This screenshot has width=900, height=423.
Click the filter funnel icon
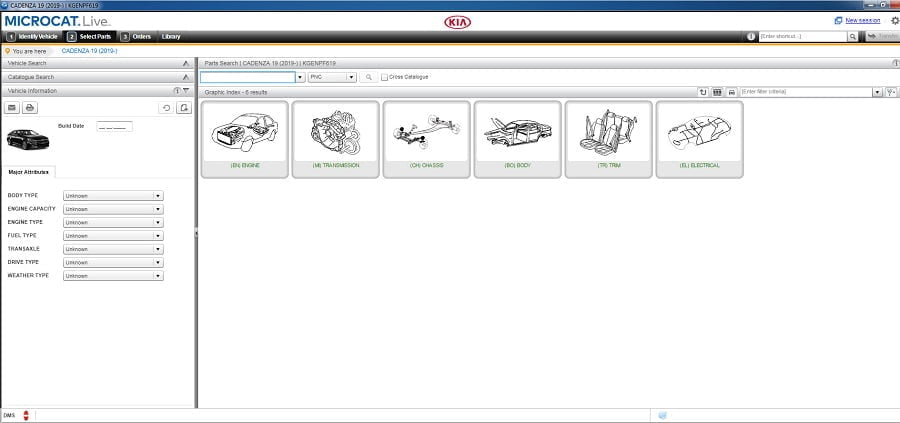click(891, 92)
